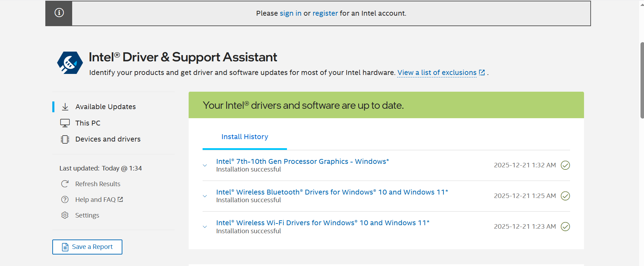Click the Refresh Results circular arrow icon

click(65, 184)
